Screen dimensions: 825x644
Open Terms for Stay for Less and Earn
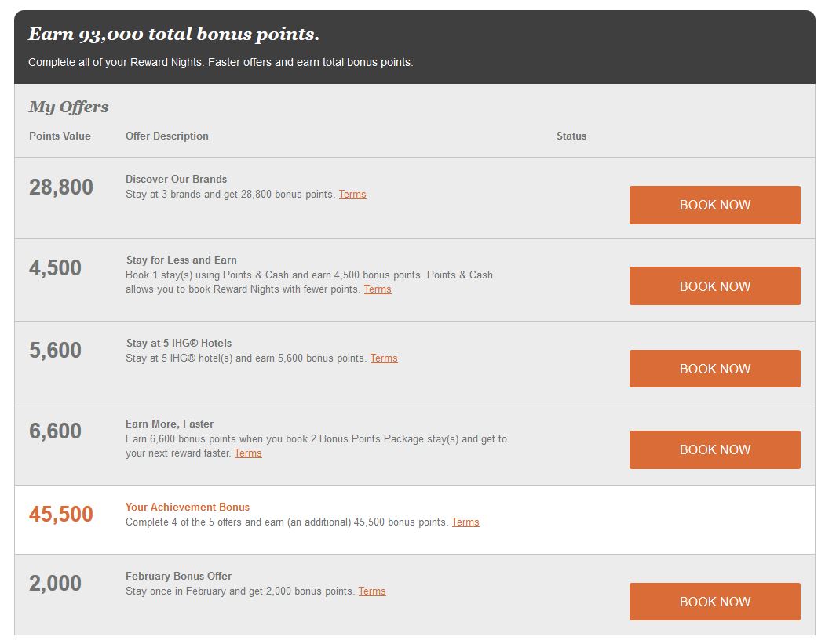378,289
